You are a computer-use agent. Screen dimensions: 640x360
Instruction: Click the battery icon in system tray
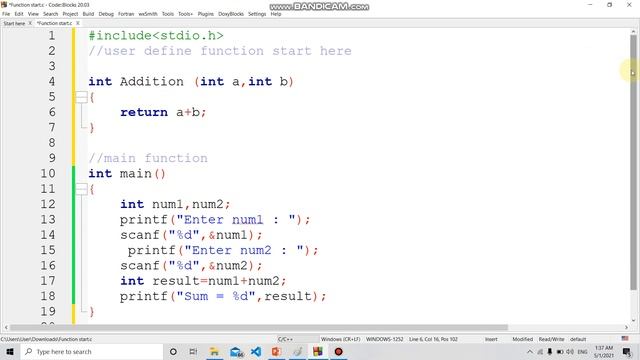(560, 351)
